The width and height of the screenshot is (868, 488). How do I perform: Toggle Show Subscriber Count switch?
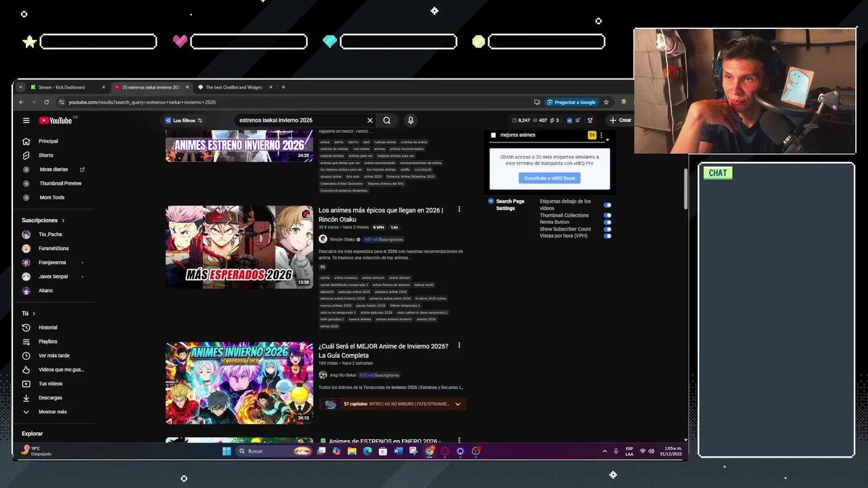click(608, 229)
